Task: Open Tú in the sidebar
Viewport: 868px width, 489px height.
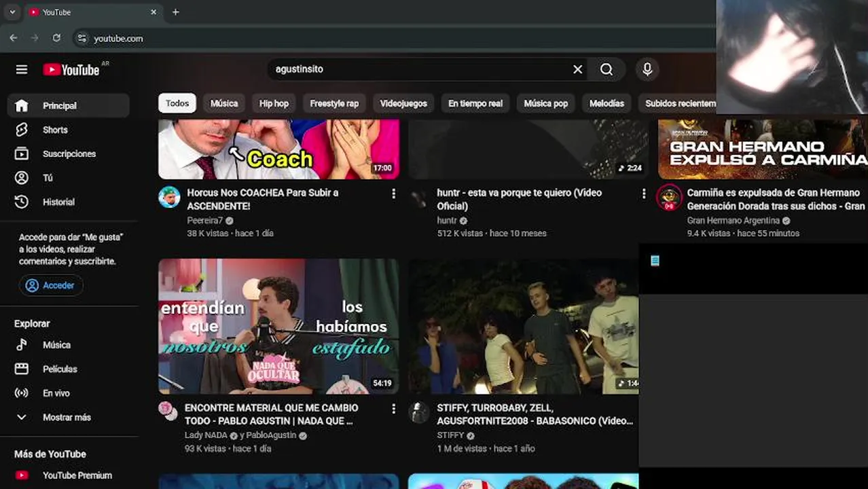Action: pyautogui.click(x=68, y=178)
